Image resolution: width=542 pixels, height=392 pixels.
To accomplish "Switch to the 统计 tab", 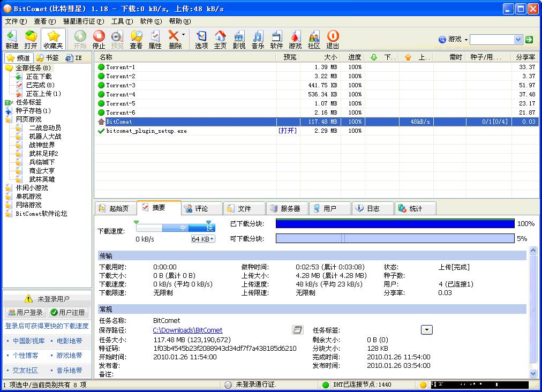I will [x=416, y=209].
